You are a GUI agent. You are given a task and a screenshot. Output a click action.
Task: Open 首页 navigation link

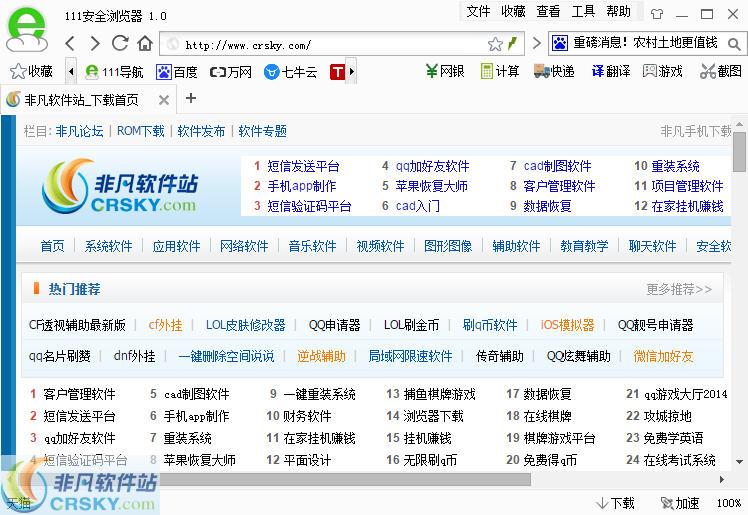coord(52,246)
